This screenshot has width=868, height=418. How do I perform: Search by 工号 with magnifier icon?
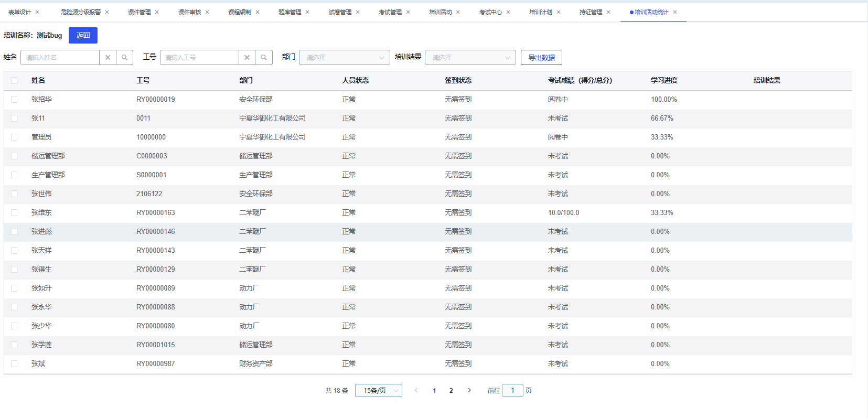point(264,58)
